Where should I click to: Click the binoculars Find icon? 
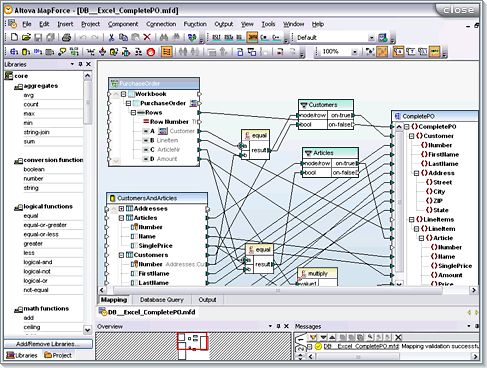point(164,37)
